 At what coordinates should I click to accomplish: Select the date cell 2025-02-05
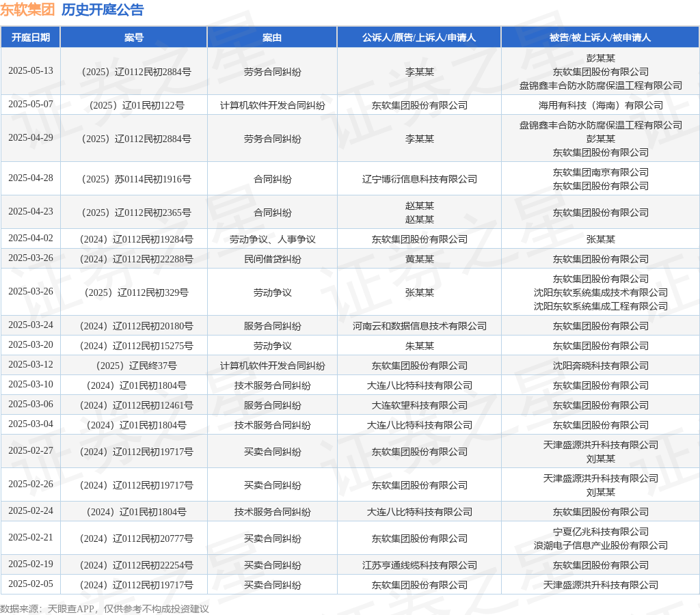click(30, 584)
